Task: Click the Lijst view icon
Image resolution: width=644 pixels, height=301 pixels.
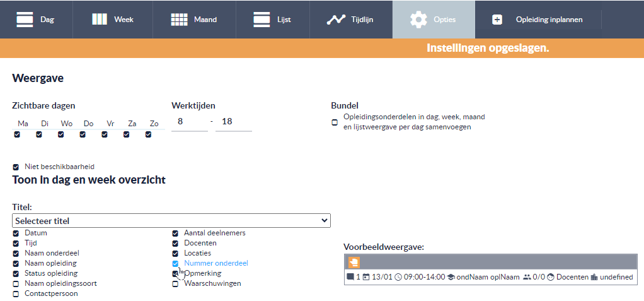Action: pyautogui.click(x=262, y=20)
